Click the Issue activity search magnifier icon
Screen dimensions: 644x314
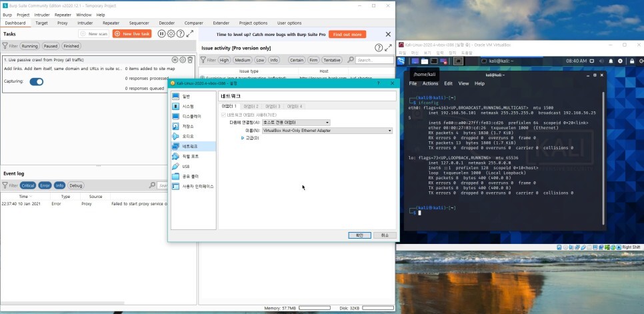(351, 60)
